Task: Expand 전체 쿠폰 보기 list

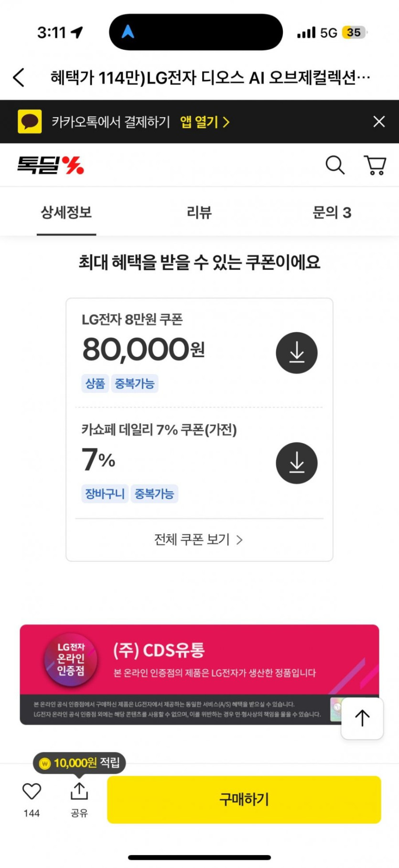Action: click(x=199, y=540)
